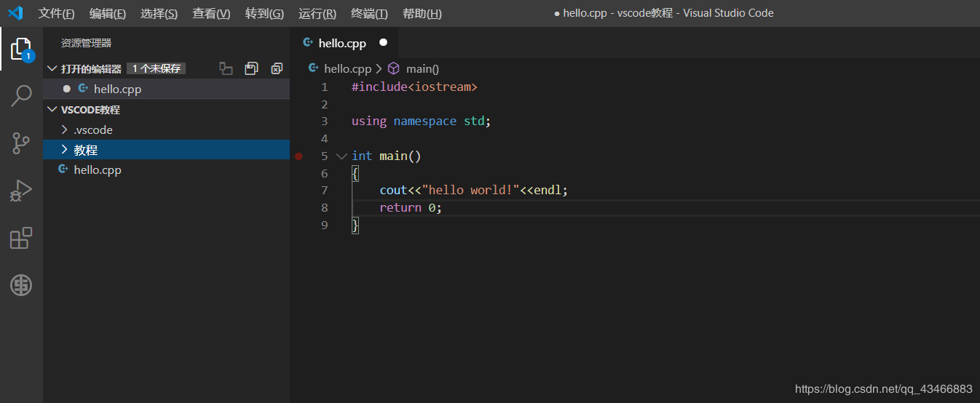
Task: Open the Explorer view in activity bar
Action: point(21,49)
